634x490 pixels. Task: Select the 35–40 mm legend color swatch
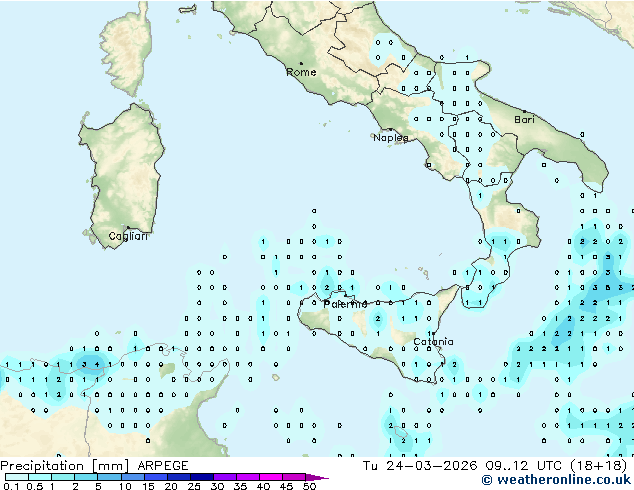(x=247, y=477)
